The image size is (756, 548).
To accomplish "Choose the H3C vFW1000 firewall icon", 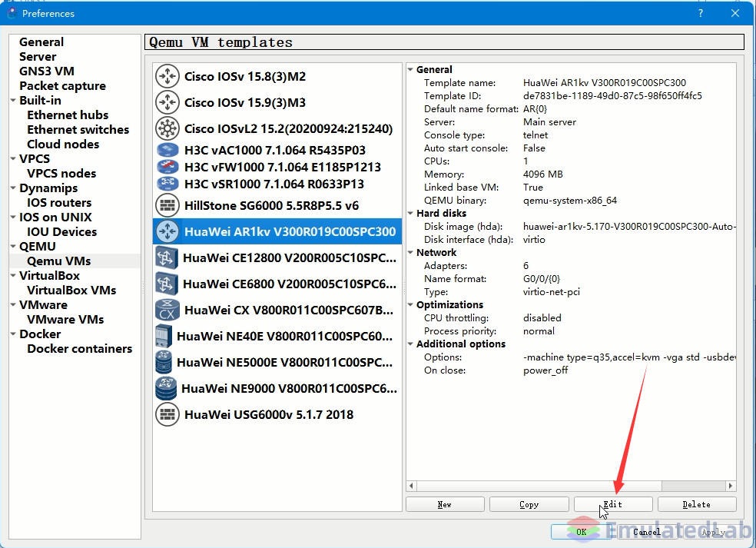I will tap(167, 167).
